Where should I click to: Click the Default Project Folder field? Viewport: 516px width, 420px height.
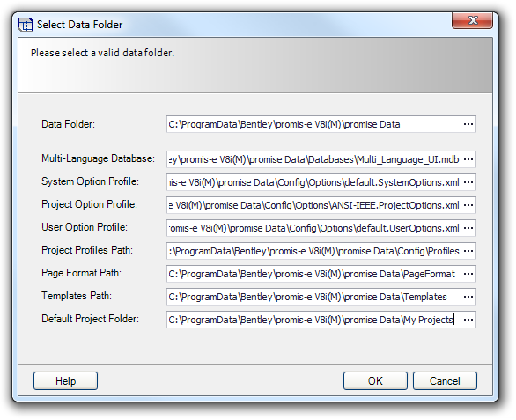pyautogui.click(x=314, y=320)
